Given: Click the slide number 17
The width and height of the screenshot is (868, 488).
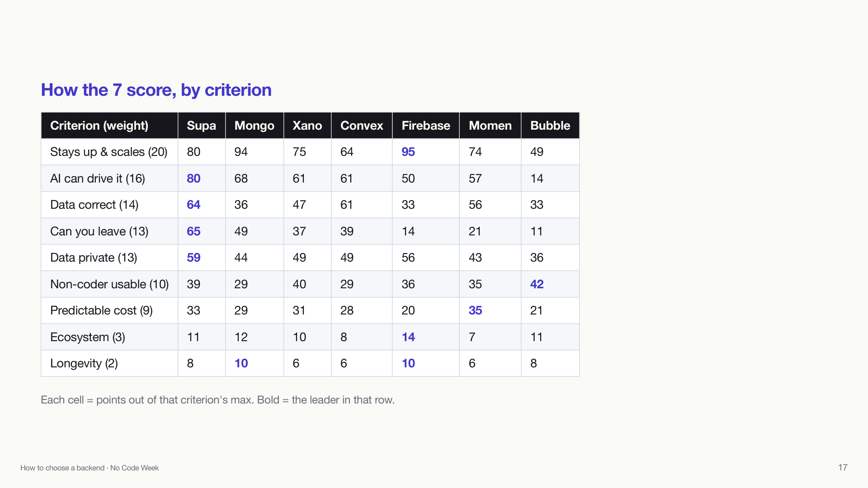Looking at the screenshot, I should coord(843,467).
